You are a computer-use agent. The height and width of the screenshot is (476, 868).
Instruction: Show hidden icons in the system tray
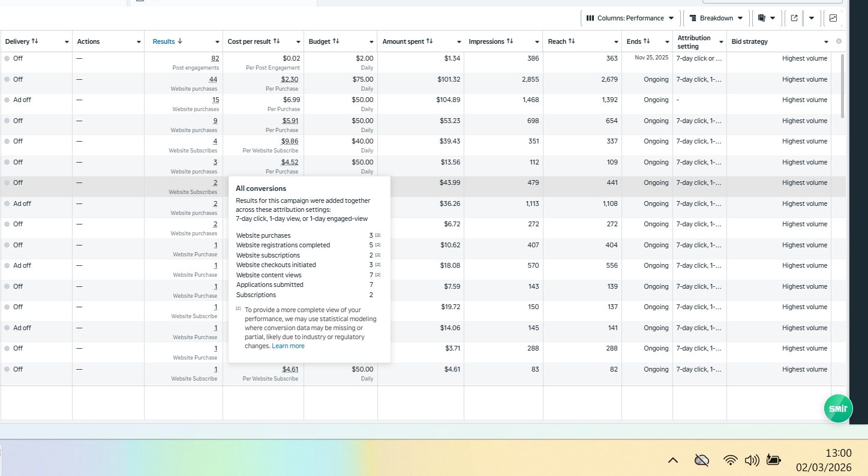point(673,460)
